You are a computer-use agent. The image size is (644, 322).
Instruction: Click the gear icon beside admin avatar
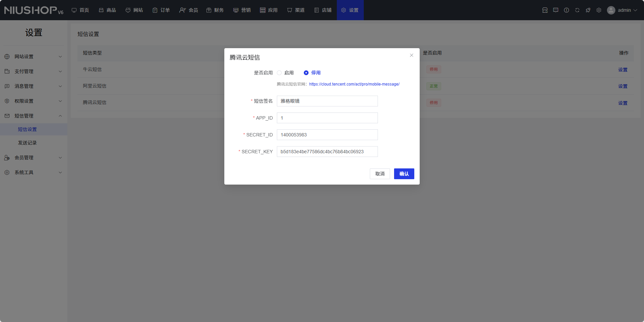coord(599,10)
